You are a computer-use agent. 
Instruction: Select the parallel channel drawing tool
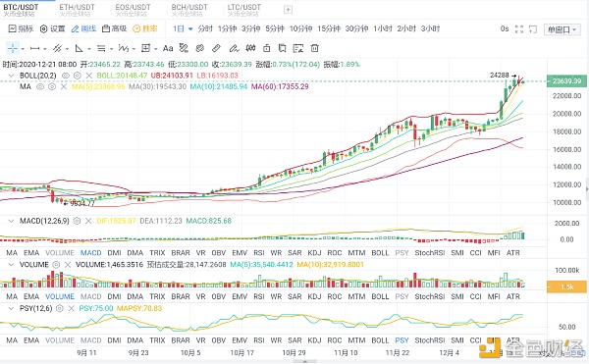click(x=57, y=48)
